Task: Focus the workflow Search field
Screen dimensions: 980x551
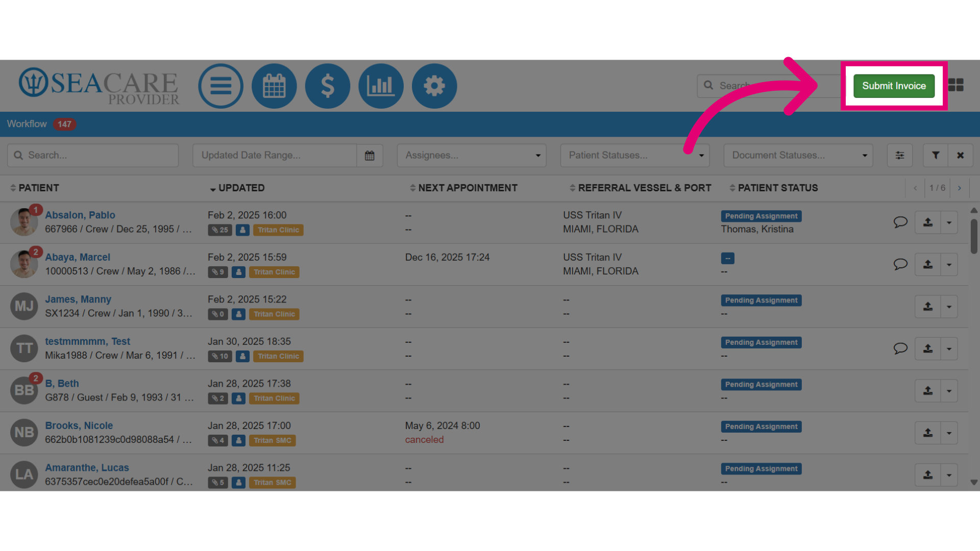Action: (93, 155)
